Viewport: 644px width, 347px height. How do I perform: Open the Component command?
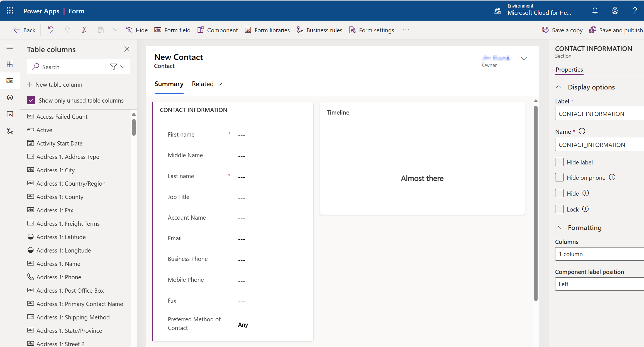pyautogui.click(x=218, y=30)
